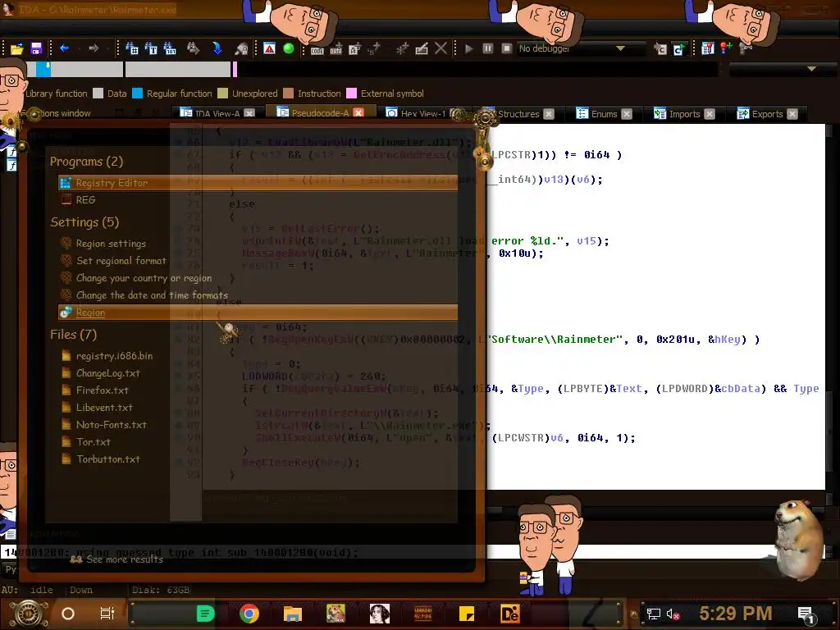Image resolution: width=840 pixels, height=630 pixels.
Task: Click the green chat app taskbar icon
Action: 205,614
